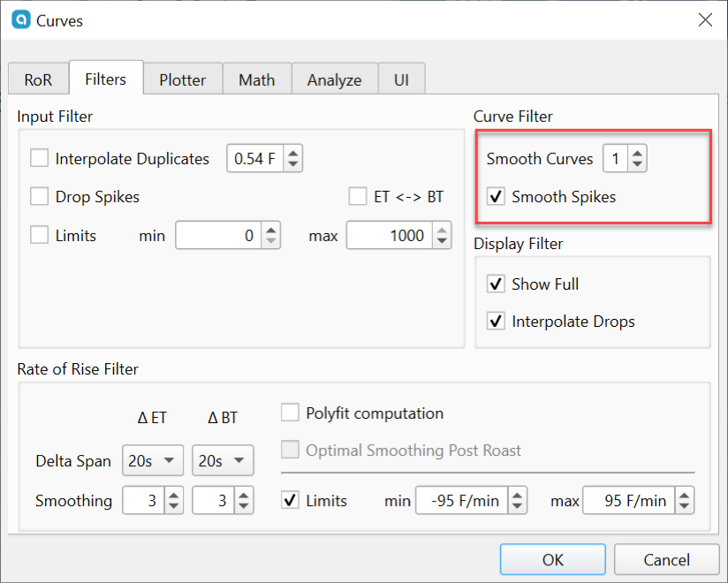Disable Interpolate Drops
The height and width of the screenshot is (583, 728).
tap(497, 321)
